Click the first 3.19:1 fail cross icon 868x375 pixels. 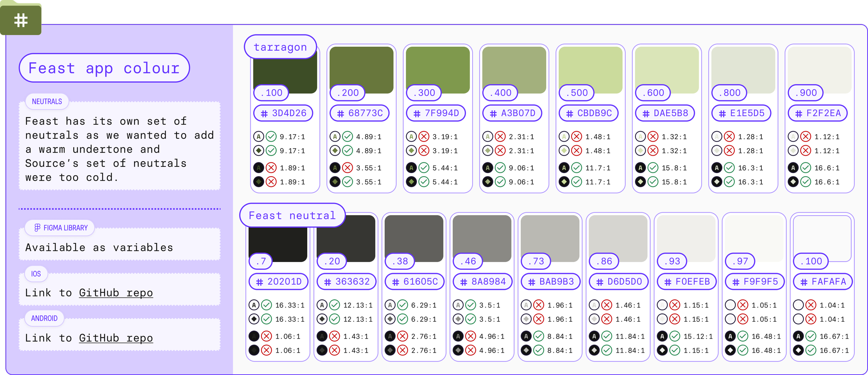424,137
